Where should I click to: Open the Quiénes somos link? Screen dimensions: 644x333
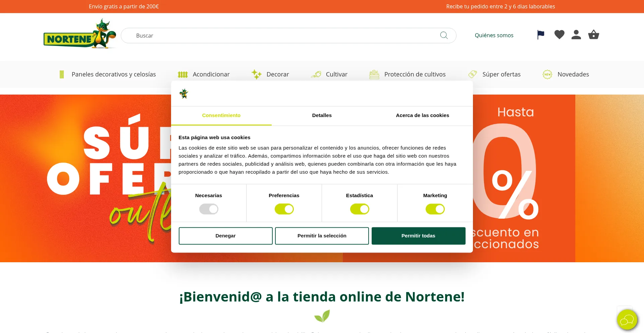click(x=494, y=35)
